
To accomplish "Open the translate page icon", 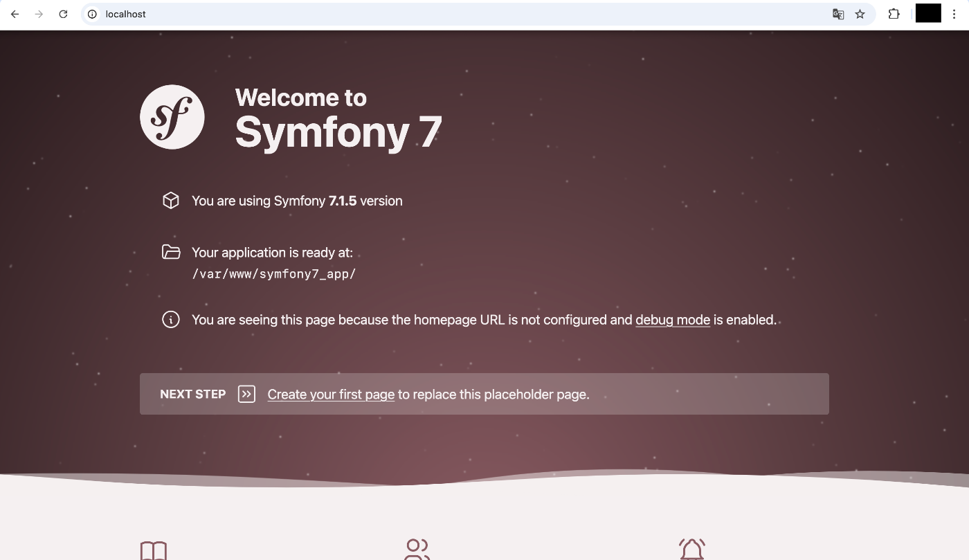I will (x=838, y=14).
